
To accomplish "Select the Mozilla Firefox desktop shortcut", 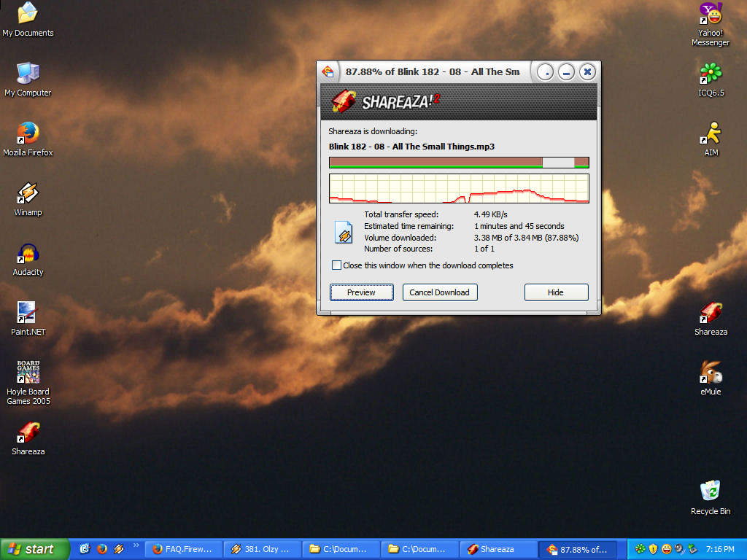I will click(x=28, y=139).
